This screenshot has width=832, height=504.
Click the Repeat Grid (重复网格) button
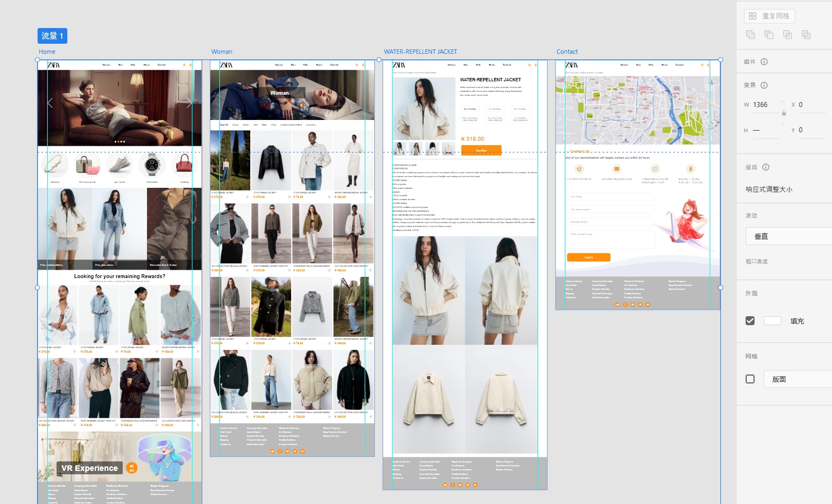click(x=769, y=16)
